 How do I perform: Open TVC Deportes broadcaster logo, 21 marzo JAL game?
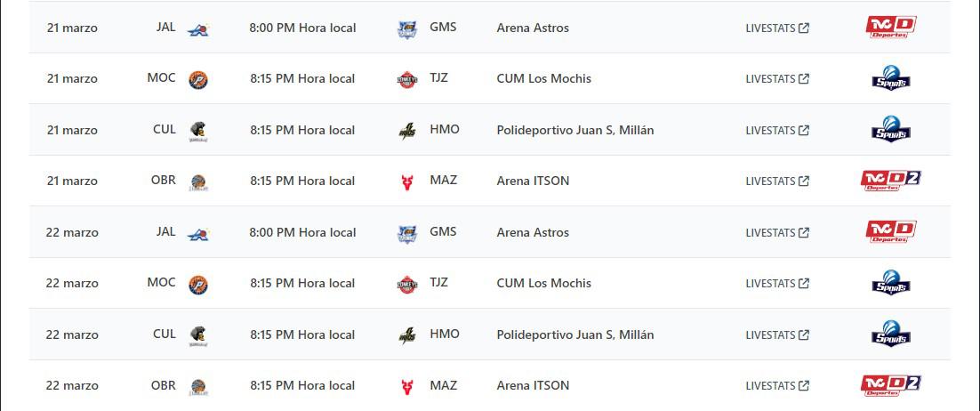891,28
